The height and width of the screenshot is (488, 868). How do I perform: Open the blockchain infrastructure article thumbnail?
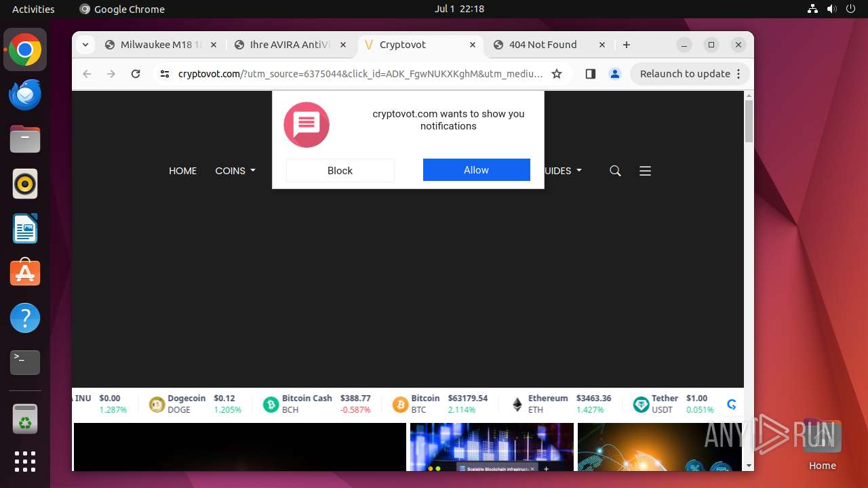(x=492, y=447)
